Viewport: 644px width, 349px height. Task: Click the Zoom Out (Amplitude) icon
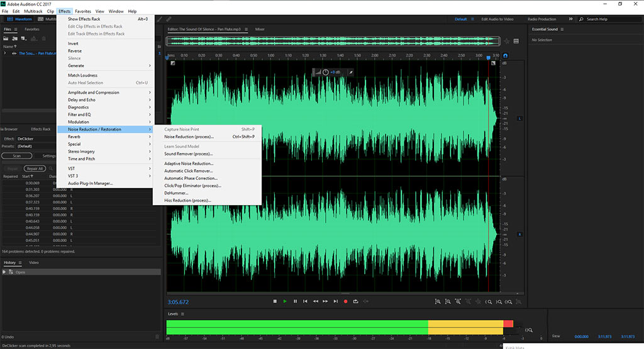[x=448, y=302]
